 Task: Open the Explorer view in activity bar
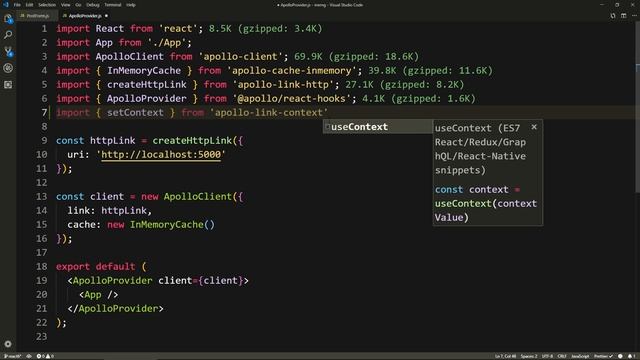click(x=8, y=18)
